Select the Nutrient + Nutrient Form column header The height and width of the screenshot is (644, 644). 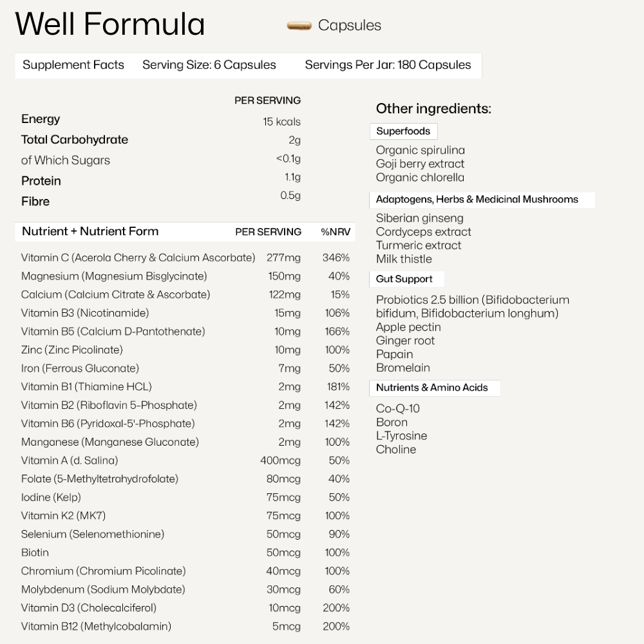click(90, 231)
